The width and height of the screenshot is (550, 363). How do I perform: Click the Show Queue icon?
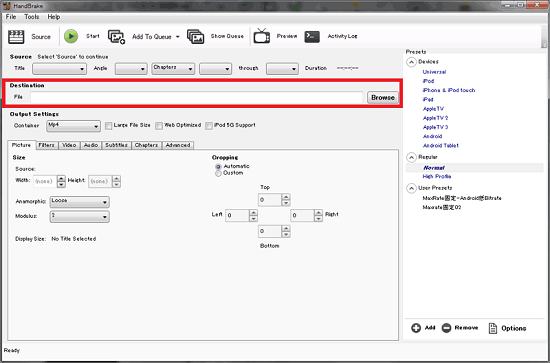tap(196, 36)
